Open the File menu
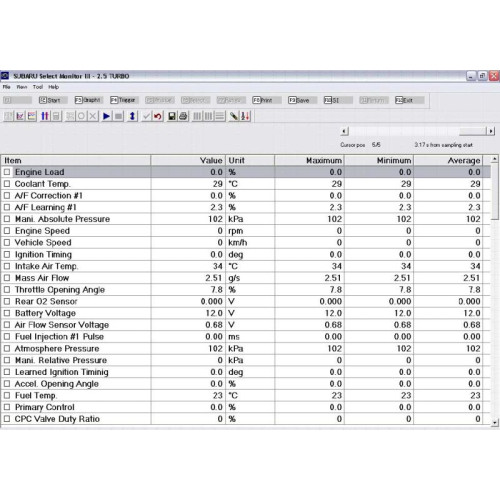 pyautogui.click(x=7, y=87)
